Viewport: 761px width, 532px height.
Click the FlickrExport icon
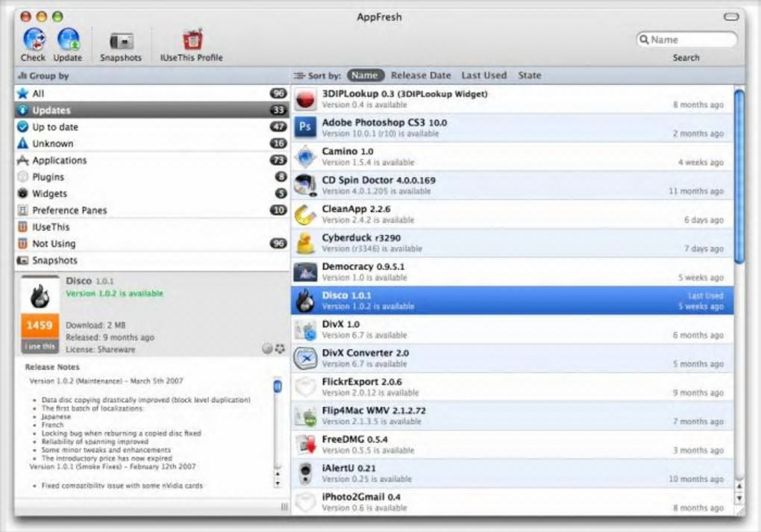coord(306,387)
